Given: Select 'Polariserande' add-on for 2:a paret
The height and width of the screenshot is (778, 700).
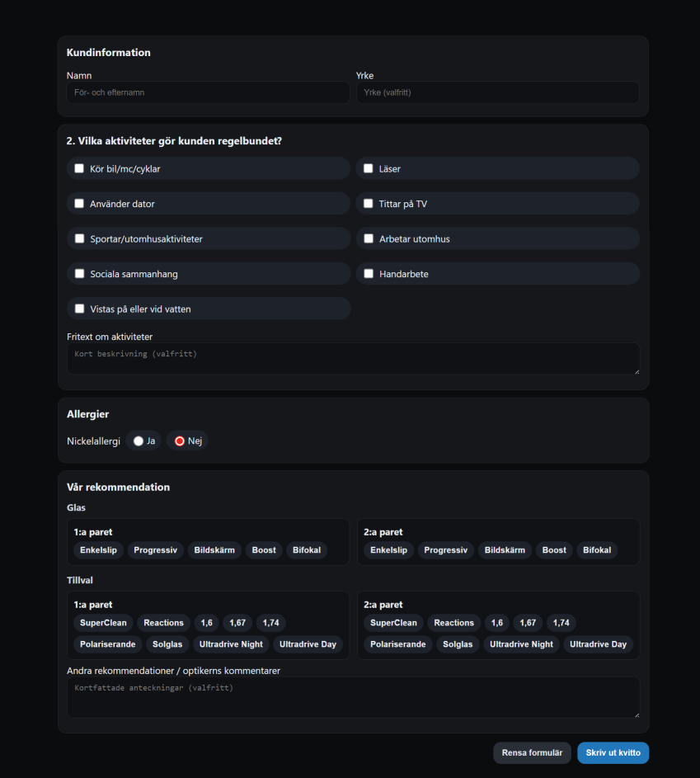Looking at the screenshot, I should [397, 644].
